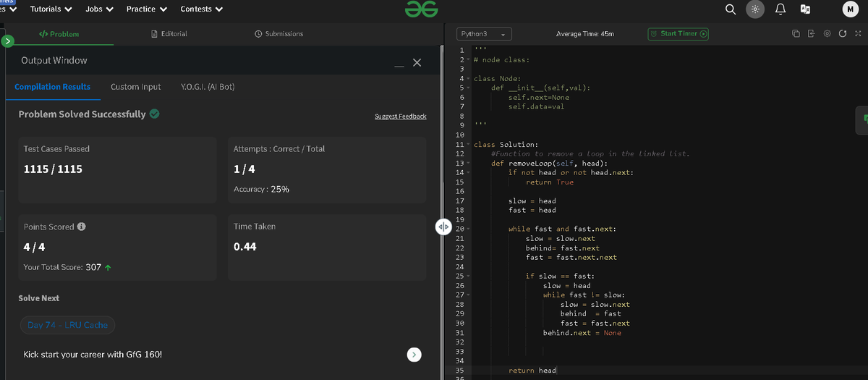
Task: Open the Tutorials dropdown menu
Action: pyautogui.click(x=51, y=9)
